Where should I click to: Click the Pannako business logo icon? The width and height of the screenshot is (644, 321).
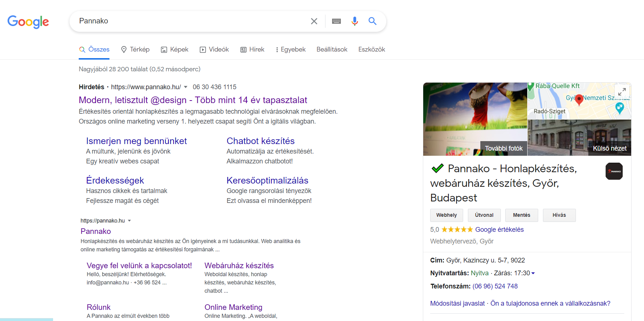pos(614,171)
